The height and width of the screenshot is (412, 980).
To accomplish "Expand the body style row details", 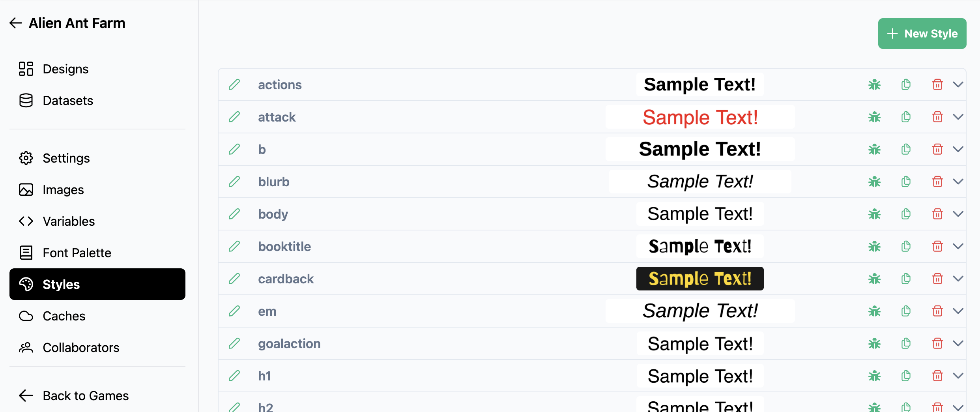I will (x=958, y=214).
